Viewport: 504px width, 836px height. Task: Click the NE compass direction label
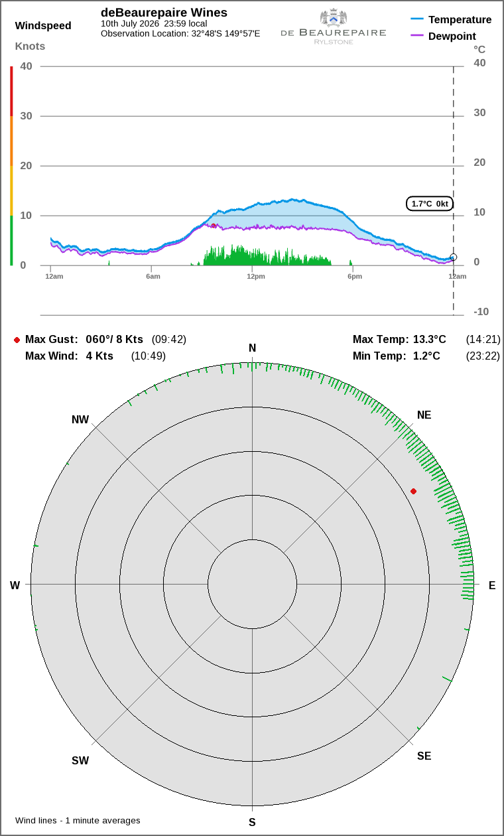click(424, 415)
